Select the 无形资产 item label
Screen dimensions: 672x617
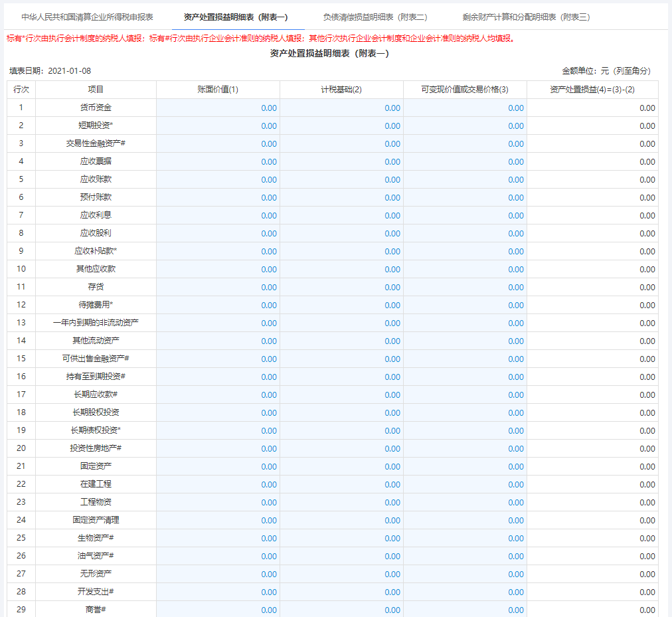(96, 574)
